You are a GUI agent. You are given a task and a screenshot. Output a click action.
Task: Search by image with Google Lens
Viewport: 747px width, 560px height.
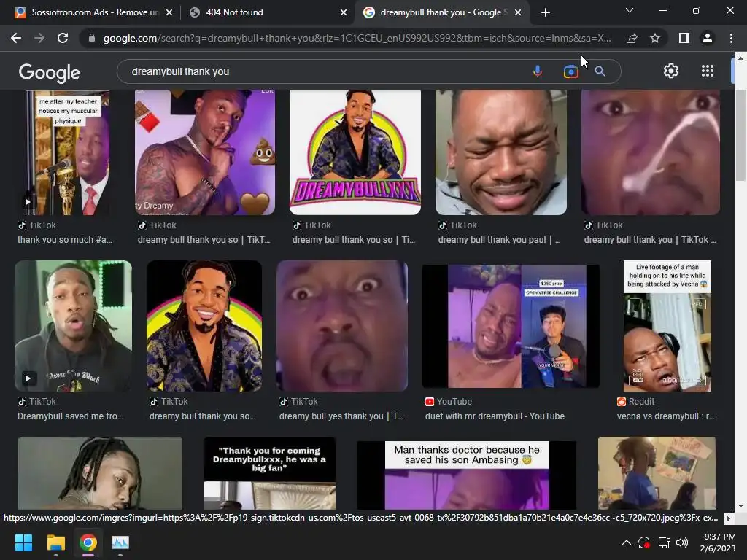570,71
